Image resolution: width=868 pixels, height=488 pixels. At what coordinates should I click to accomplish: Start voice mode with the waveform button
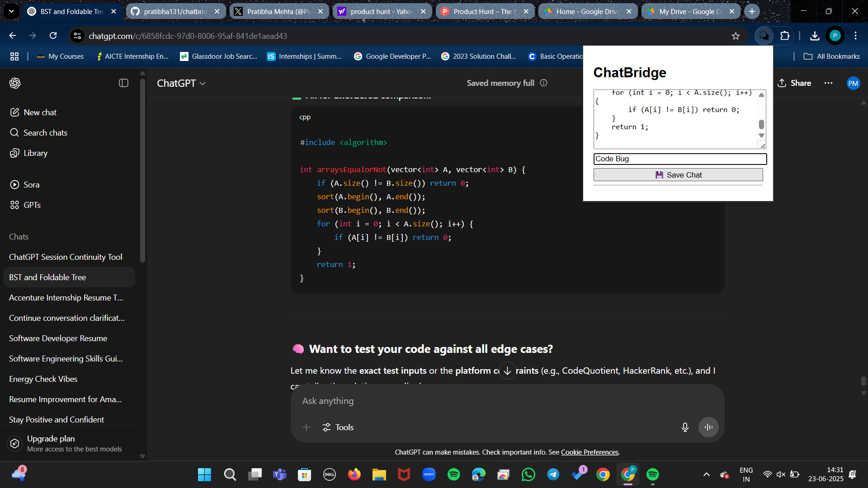click(708, 427)
